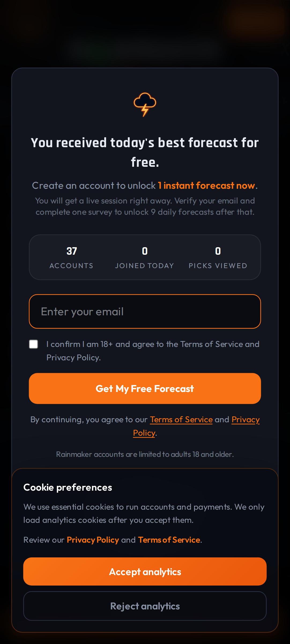
Task: Click the "I confirm I am 18+" label text
Action: coord(153,344)
